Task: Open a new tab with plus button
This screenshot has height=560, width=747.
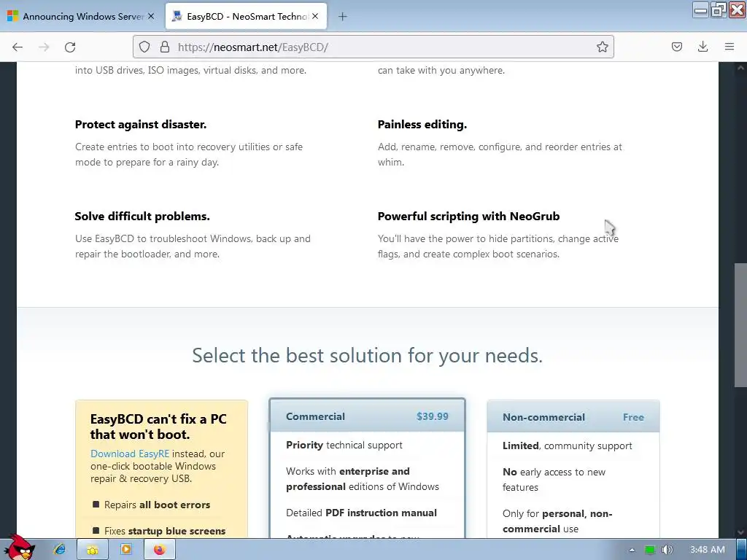Action: pos(343,17)
